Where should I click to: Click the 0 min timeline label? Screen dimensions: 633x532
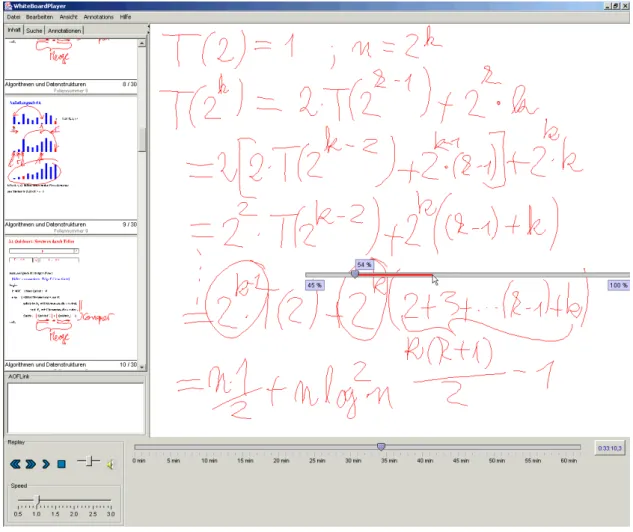point(138,461)
